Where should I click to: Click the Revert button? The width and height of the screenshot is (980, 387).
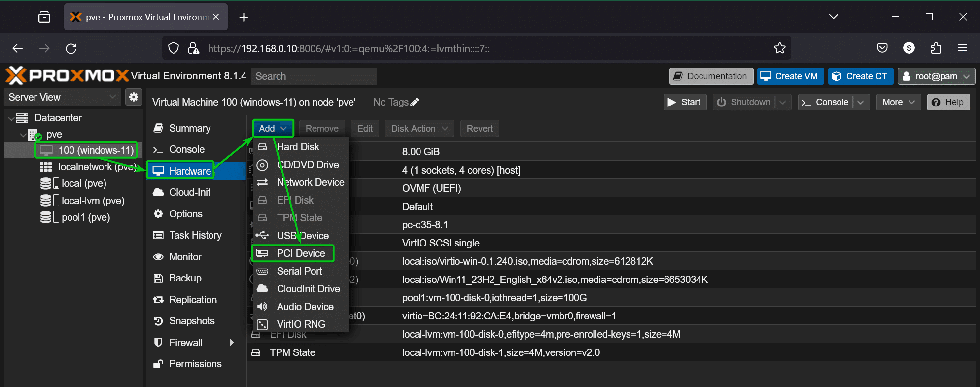[x=480, y=129]
